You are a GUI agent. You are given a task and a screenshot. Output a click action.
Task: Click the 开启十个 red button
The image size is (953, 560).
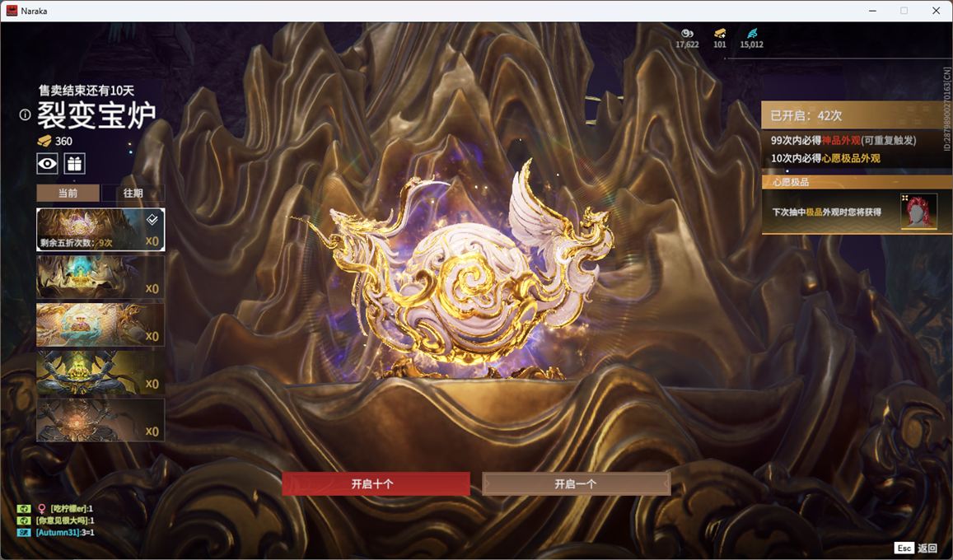coord(376,484)
